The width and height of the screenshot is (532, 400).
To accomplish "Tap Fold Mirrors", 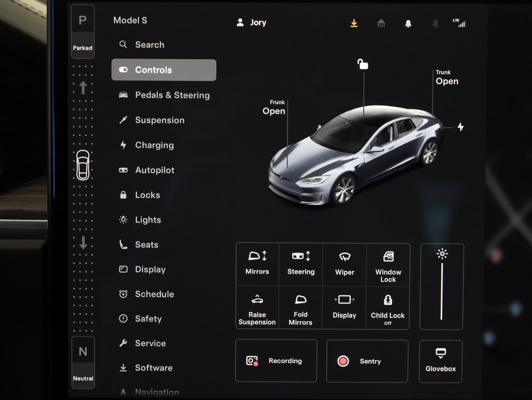I will point(301,308).
